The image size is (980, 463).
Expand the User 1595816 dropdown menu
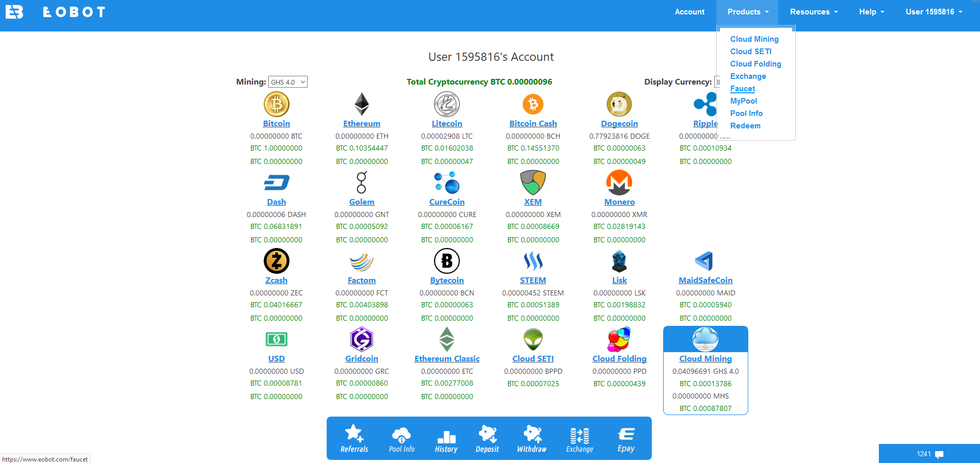(934, 12)
